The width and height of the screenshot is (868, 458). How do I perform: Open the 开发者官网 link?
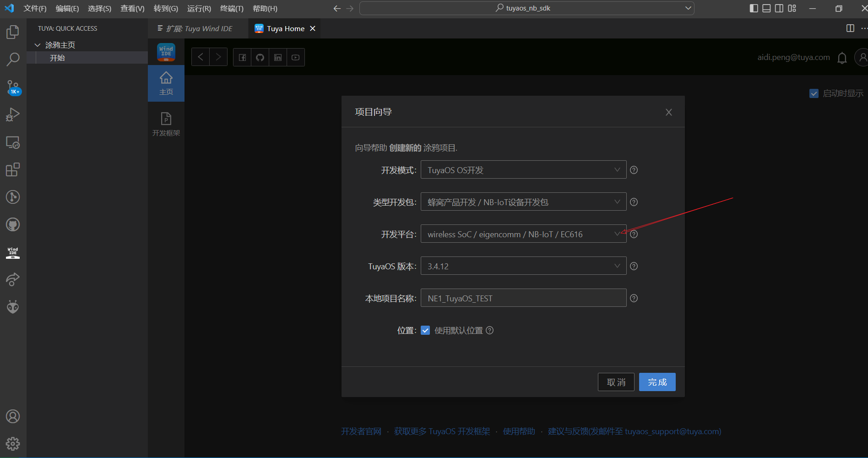361,431
